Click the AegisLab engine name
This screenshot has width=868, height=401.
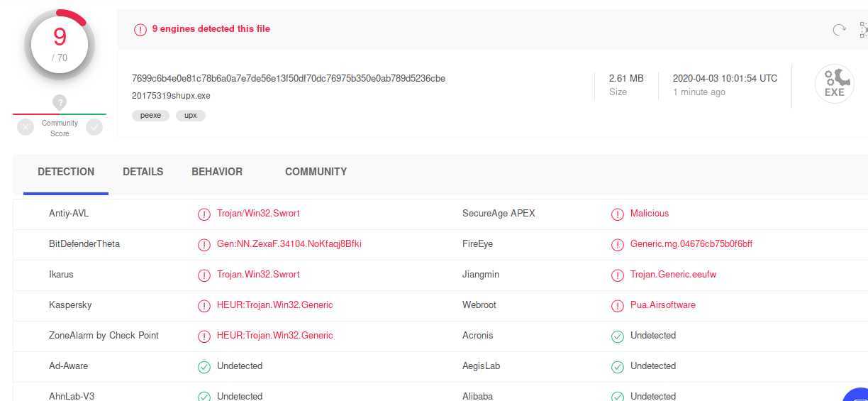481,366
